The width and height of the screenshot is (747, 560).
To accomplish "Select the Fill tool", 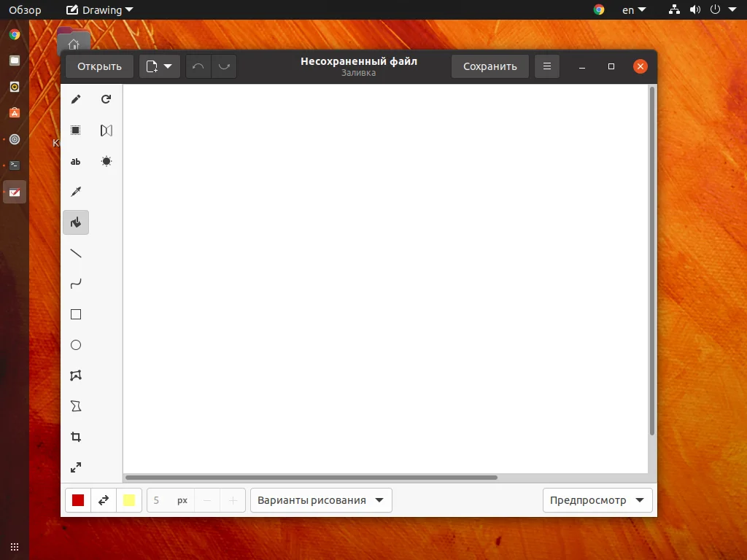I will click(76, 222).
